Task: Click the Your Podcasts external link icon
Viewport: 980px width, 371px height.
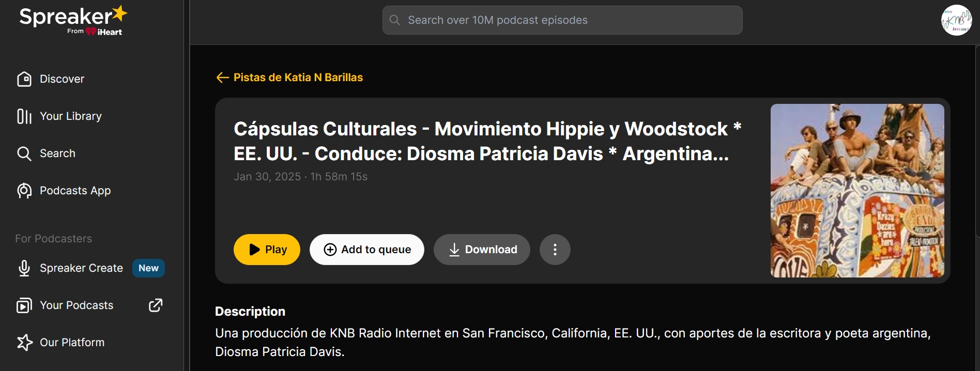Action: 156,305
